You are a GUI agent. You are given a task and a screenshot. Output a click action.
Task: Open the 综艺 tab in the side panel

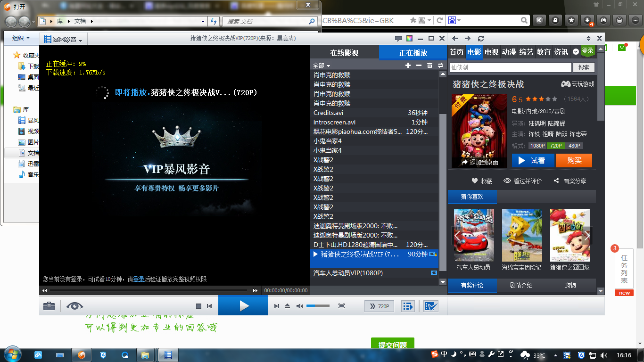526,52
